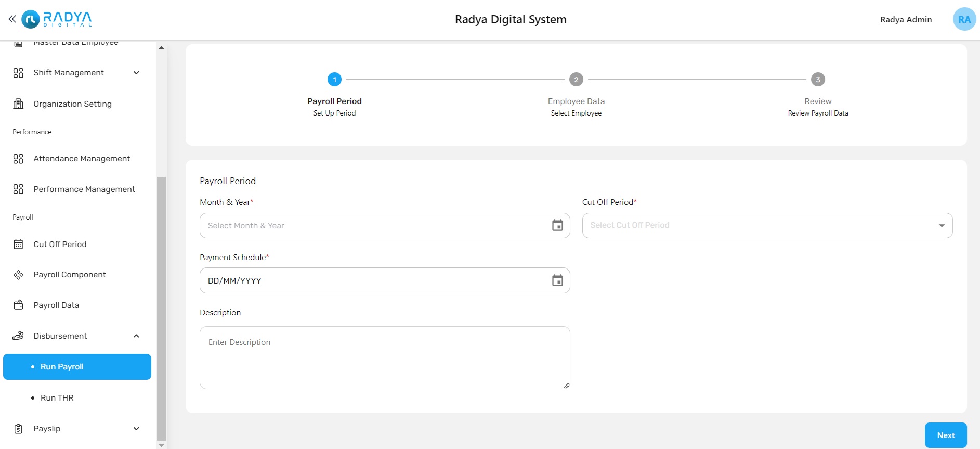Viewport: 980px width, 449px height.
Task: Click the Enter Description text area
Action: [385, 357]
